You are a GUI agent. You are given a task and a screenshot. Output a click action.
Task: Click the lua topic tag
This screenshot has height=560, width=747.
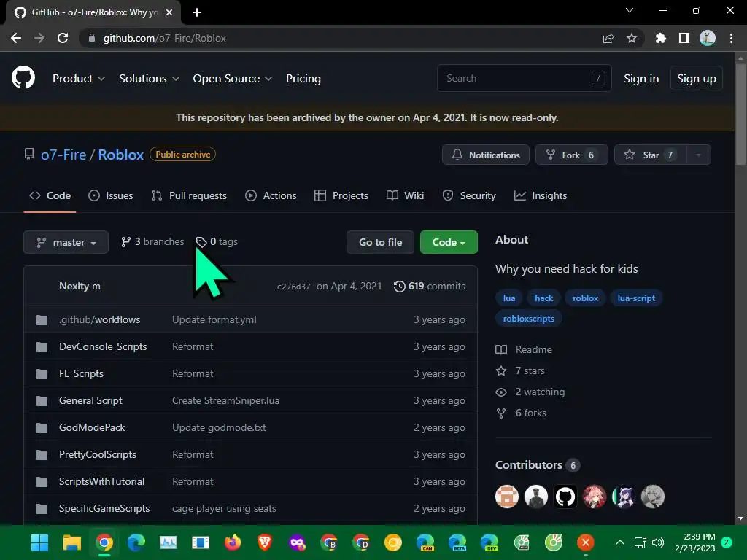[508, 298]
